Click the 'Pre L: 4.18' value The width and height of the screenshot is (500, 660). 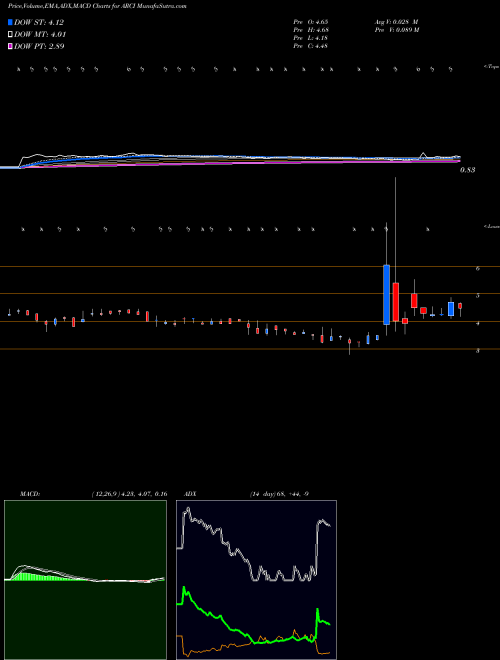point(311,38)
